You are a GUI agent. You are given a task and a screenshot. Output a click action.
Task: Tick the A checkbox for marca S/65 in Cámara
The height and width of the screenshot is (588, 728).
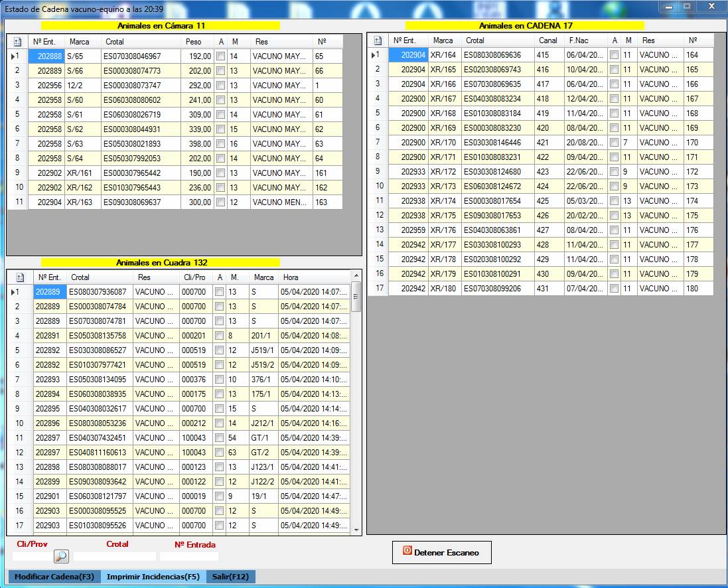pyautogui.click(x=221, y=57)
